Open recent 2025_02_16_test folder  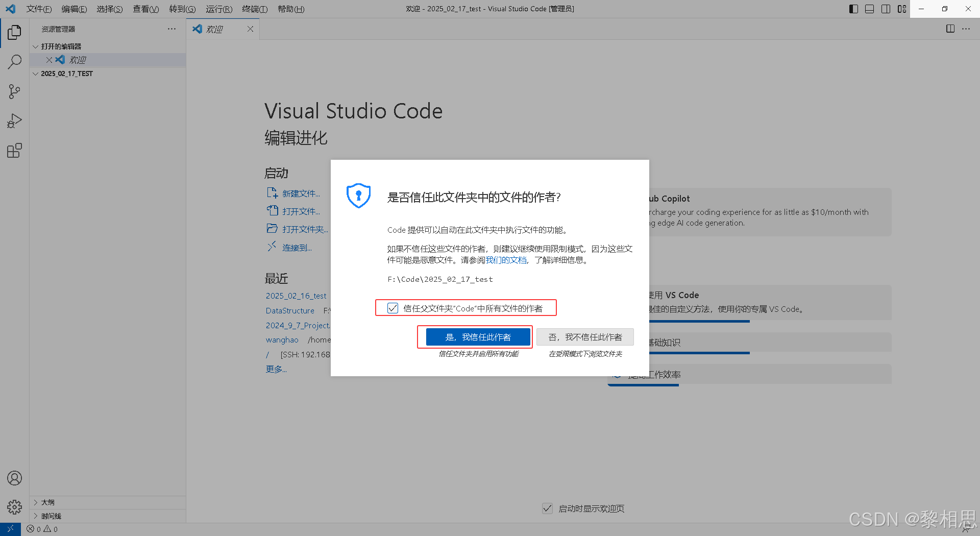296,296
